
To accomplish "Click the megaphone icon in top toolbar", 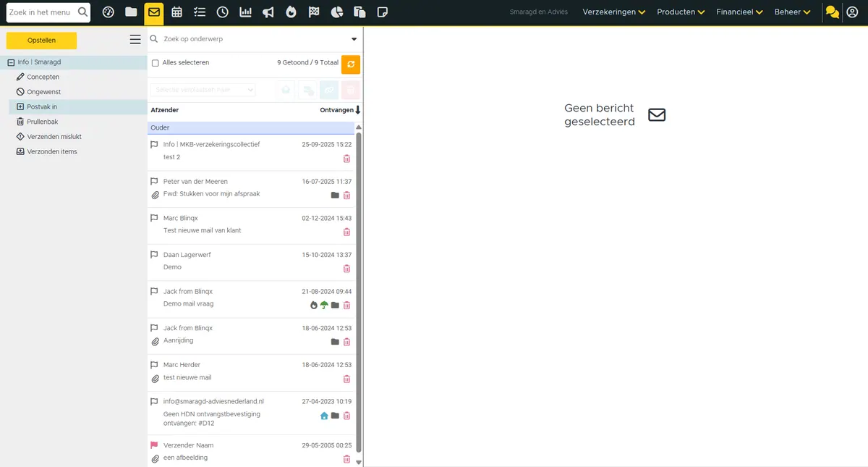I will coord(268,12).
